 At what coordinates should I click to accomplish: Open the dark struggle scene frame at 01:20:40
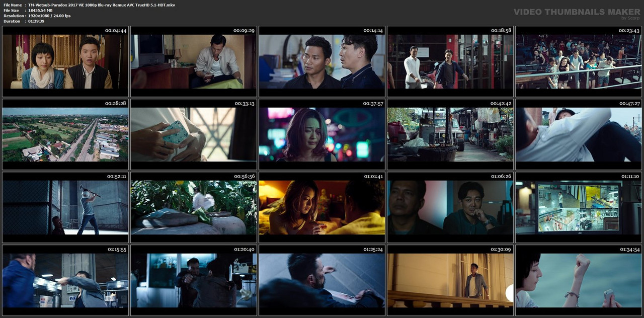pyautogui.click(x=194, y=280)
